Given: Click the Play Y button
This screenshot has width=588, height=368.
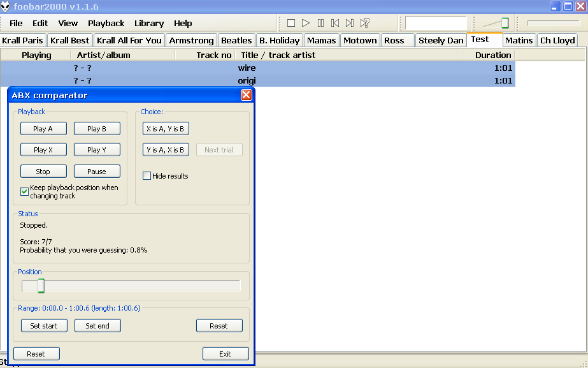Looking at the screenshot, I should click(97, 149).
